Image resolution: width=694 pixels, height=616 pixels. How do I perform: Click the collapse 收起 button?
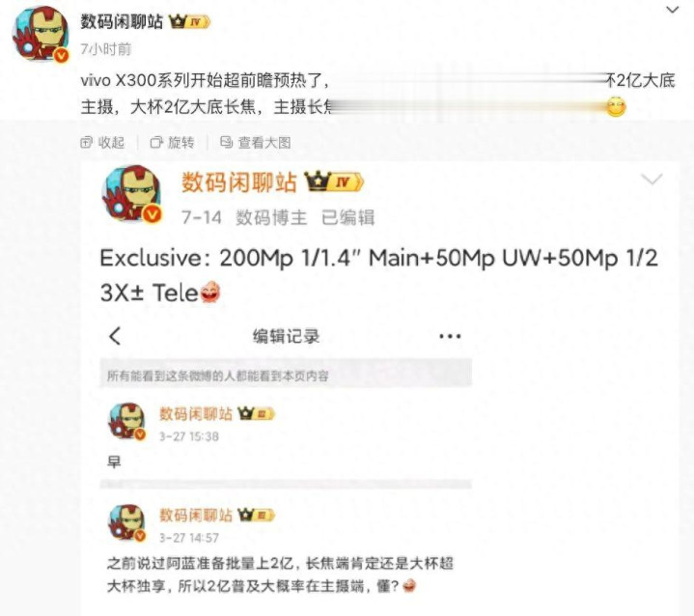(x=102, y=143)
